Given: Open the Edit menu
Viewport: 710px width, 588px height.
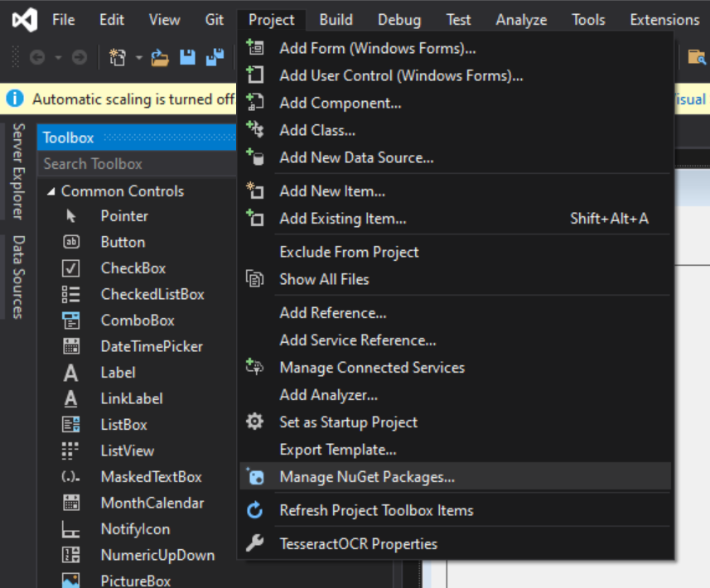Looking at the screenshot, I should pyautogui.click(x=112, y=20).
